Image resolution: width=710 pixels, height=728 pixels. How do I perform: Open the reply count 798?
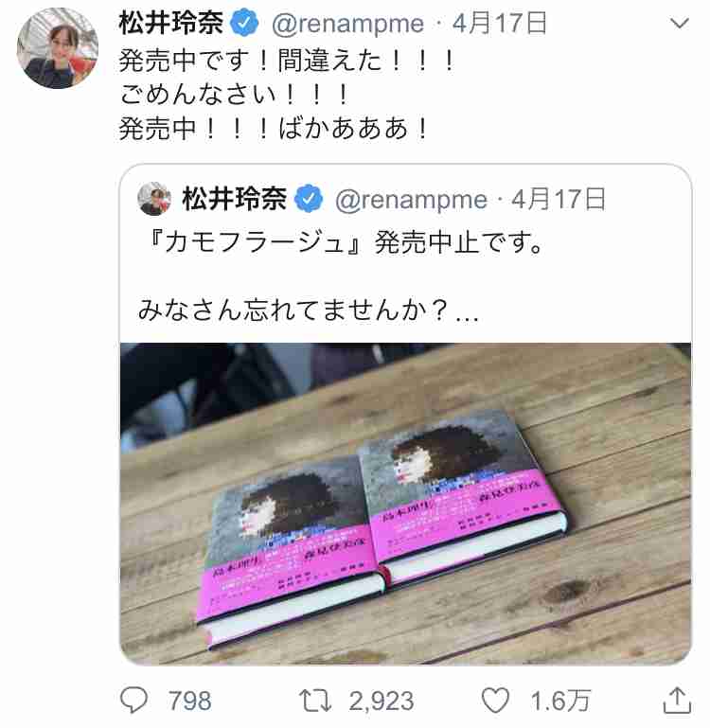[x=190, y=701]
